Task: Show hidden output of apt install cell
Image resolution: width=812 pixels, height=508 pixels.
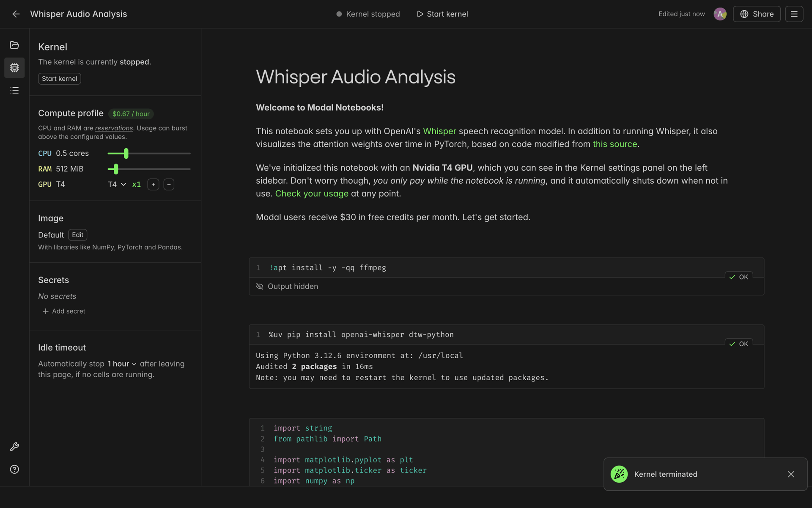Action: [x=287, y=287]
